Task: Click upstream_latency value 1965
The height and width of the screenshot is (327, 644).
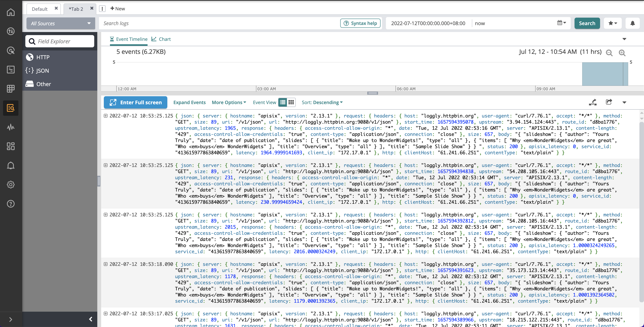Action: pos(230,128)
